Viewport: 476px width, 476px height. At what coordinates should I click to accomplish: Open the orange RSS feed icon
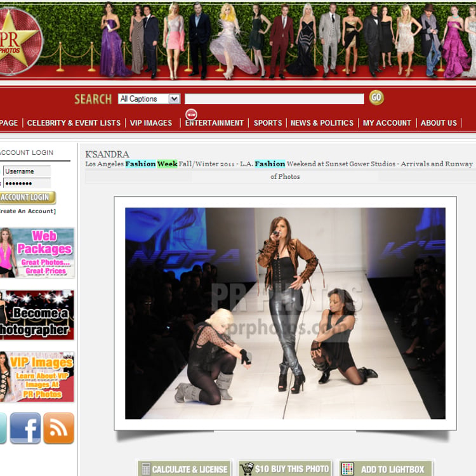58,428
